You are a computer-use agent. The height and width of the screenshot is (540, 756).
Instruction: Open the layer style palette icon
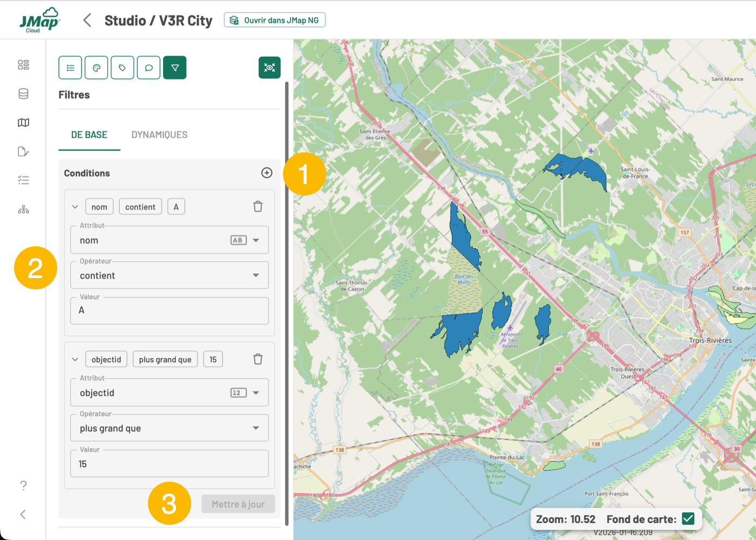point(97,68)
